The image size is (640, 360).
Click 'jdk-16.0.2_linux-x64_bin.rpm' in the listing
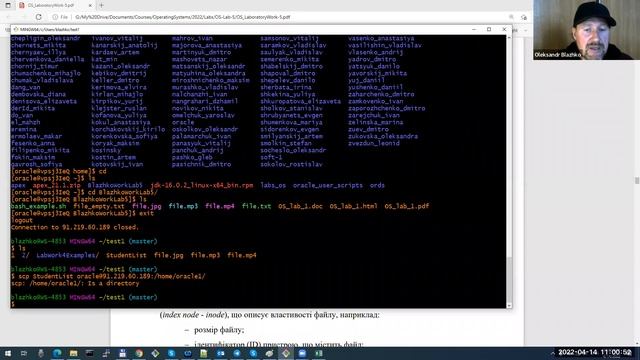(202, 185)
